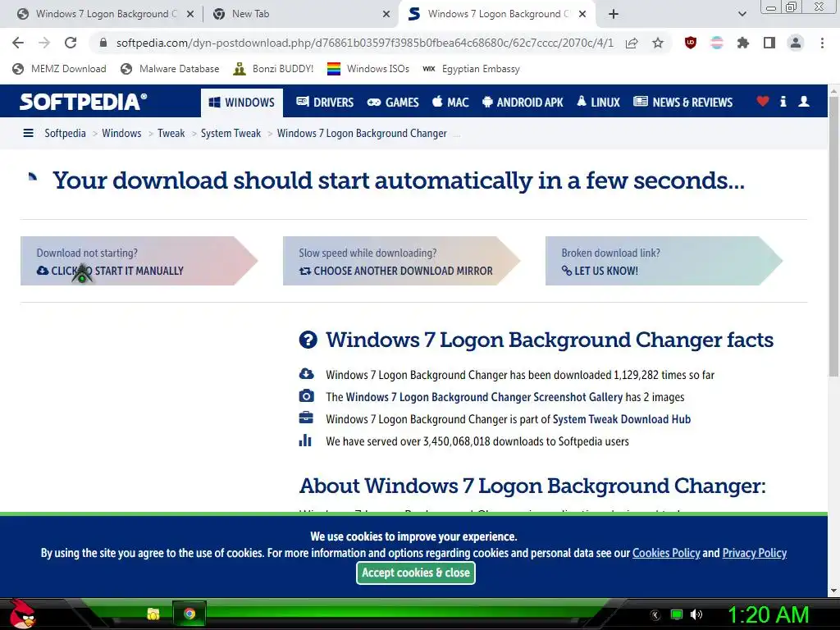Viewport: 840px width, 630px height.
Task: Open the Android APK category
Action: (x=523, y=102)
